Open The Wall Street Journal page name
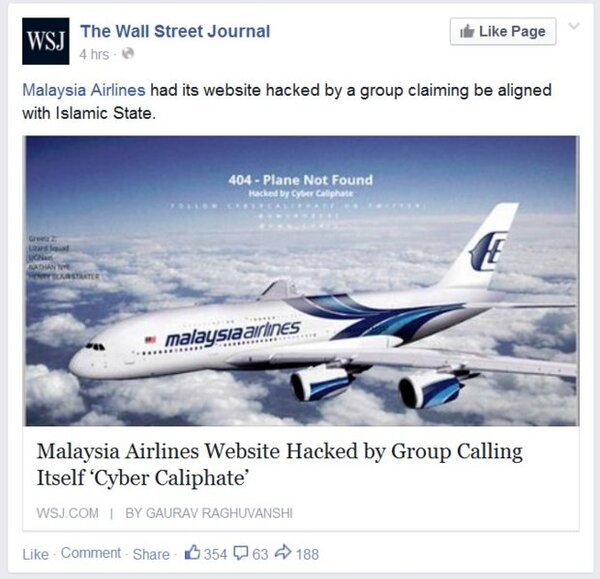 click(175, 31)
